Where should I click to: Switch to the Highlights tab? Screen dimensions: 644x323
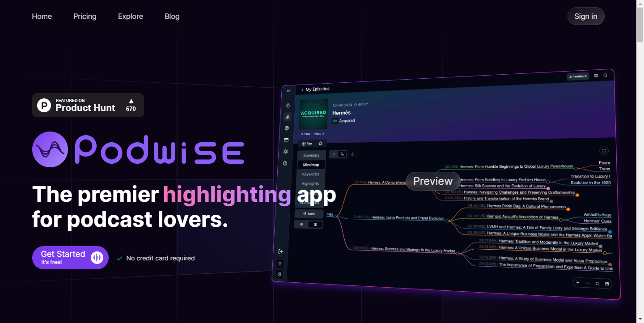click(310, 183)
